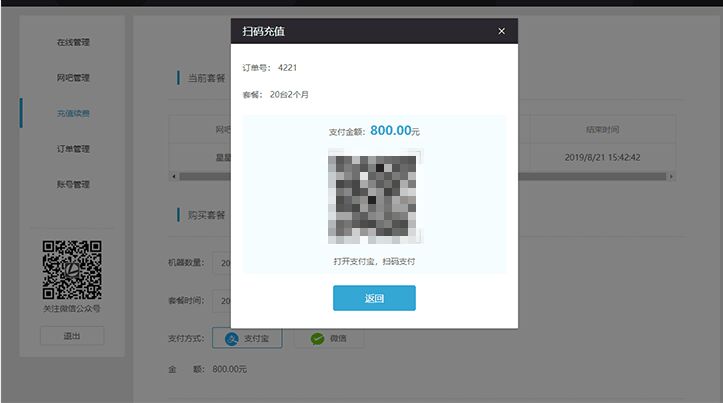Click the 当前套餐 section heading

pos(206,78)
